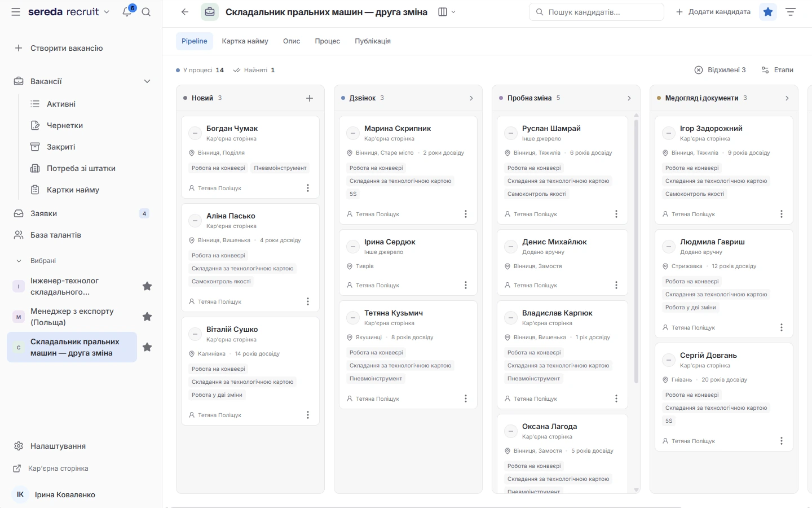The image size is (812, 508).
Task: Toggle status circle on Аліна Пасько card
Action: tap(195, 221)
